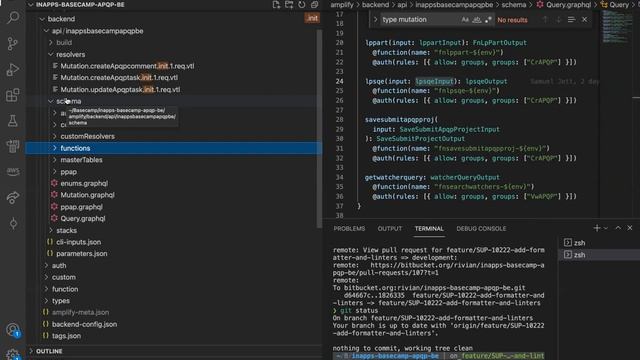Open tags.json file
This screenshot has width=640, height=360.
pyautogui.click(x=174, y=336)
